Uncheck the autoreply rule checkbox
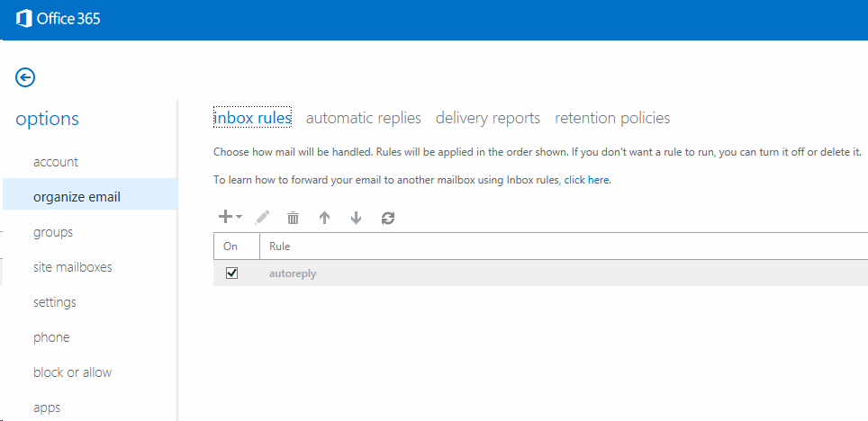 (231, 273)
